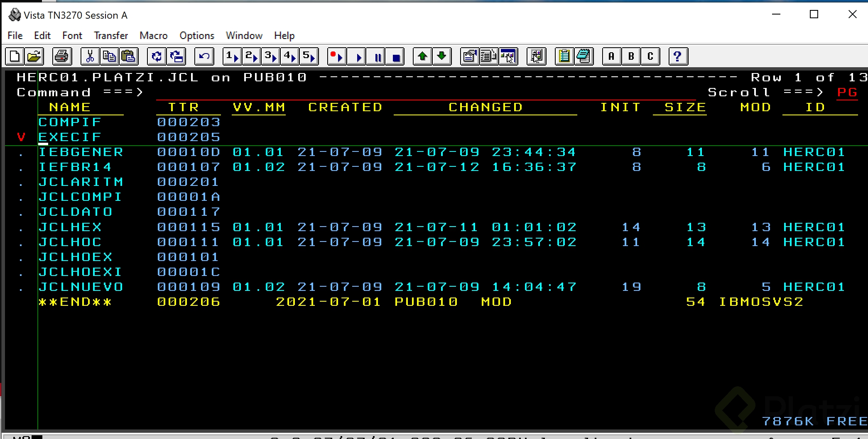Click the Help question mark icon
Screen dimensions: 868x439
pyautogui.click(x=678, y=56)
